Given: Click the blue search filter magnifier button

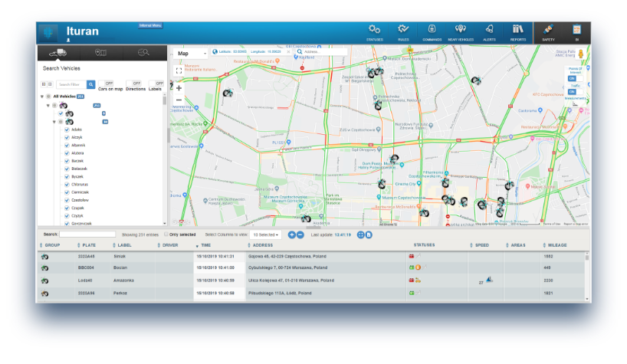Looking at the screenshot, I should click(x=90, y=84).
